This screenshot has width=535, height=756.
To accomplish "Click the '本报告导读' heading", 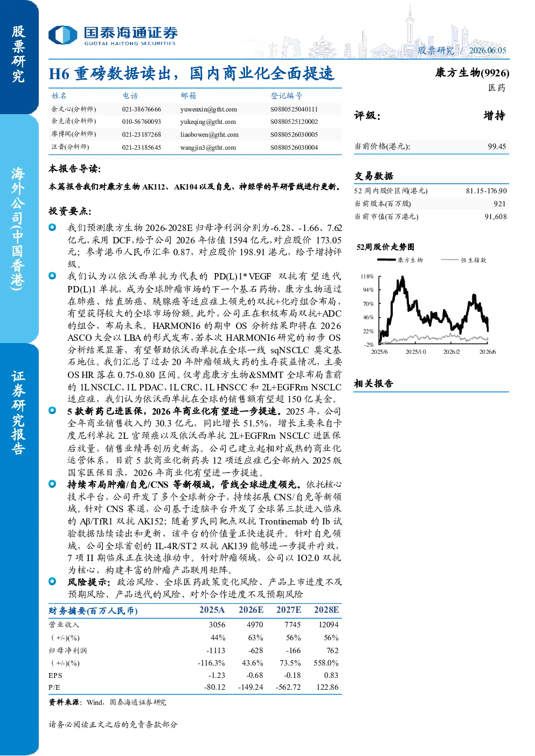I will 74,169.
